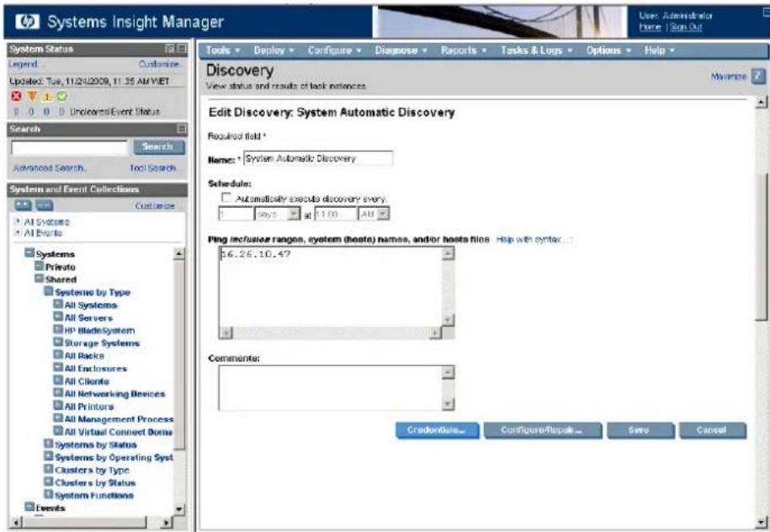Click the Minor status icon

tap(47, 96)
